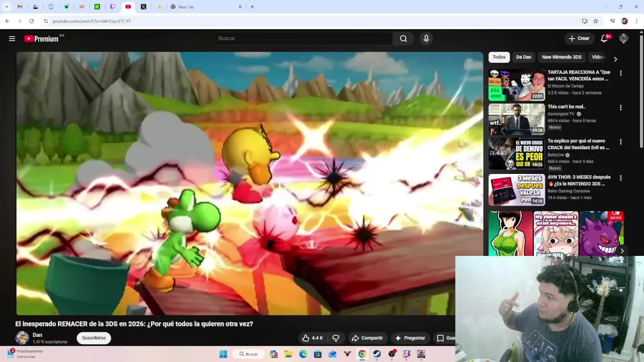Open Microsoft Edge from taskbar
The image size is (644, 362).
(303, 354)
